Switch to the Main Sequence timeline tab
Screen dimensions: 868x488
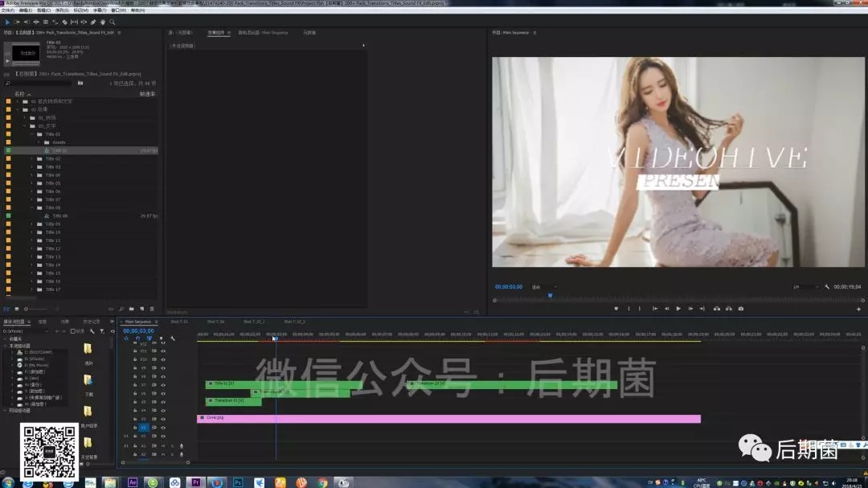coord(138,322)
